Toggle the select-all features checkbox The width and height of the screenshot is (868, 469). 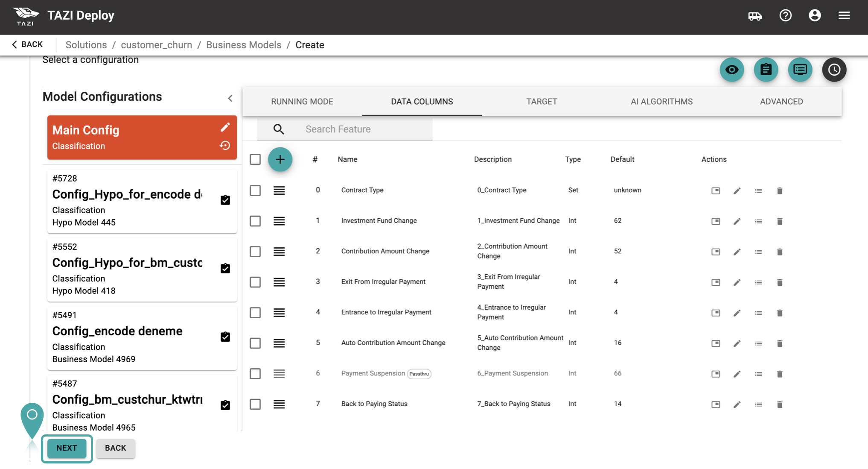click(x=255, y=159)
